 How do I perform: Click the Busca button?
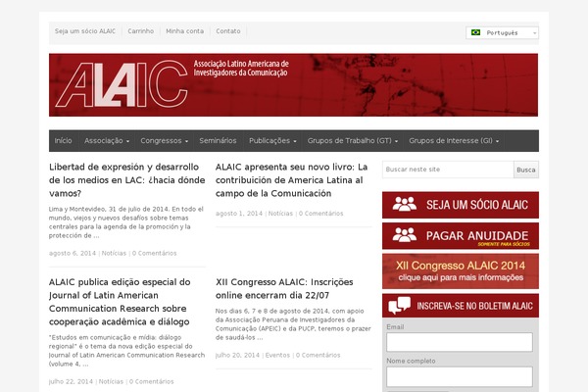point(525,170)
